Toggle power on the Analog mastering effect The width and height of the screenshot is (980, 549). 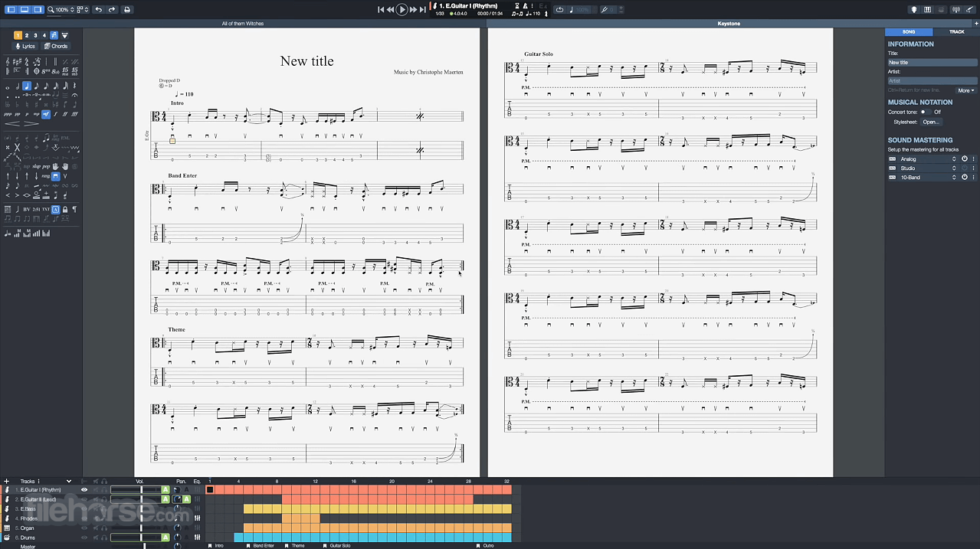pyautogui.click(x=965, y=159)
